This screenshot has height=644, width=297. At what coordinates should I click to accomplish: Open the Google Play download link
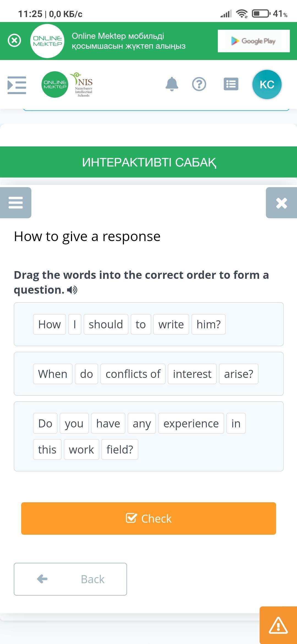tap(254, 41)
